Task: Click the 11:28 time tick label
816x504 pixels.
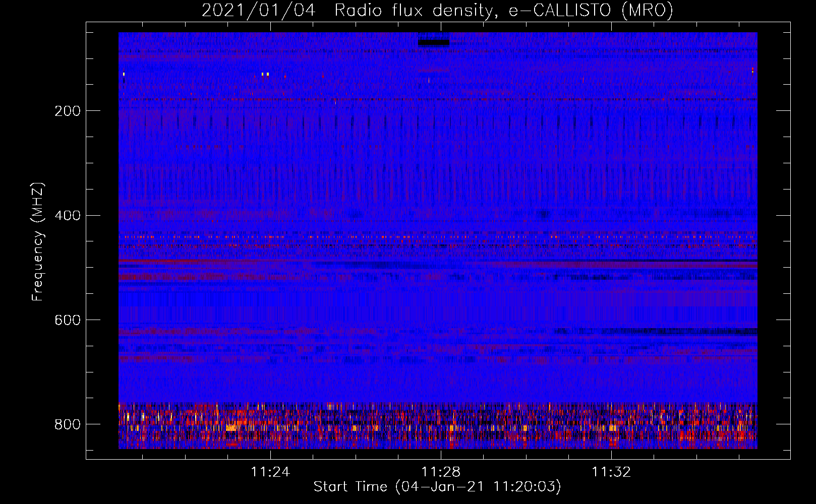Action: pyautogui.click(x=441, y=472)
